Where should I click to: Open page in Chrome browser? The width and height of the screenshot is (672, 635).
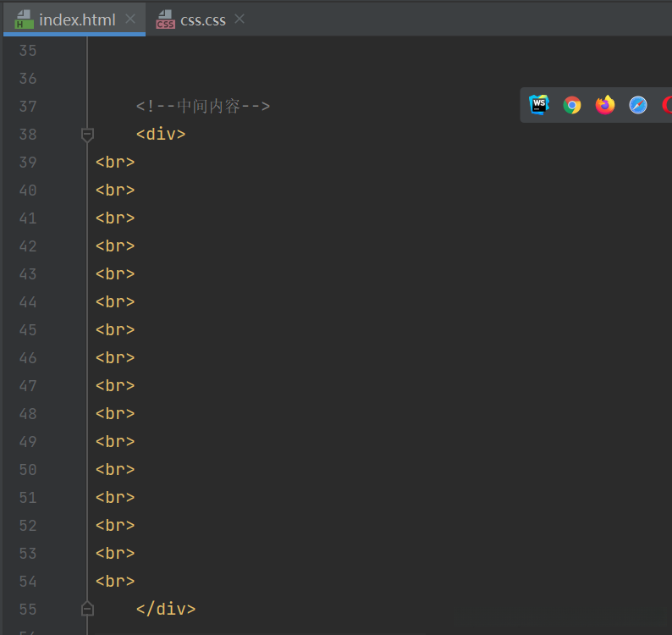click(572, 105)
